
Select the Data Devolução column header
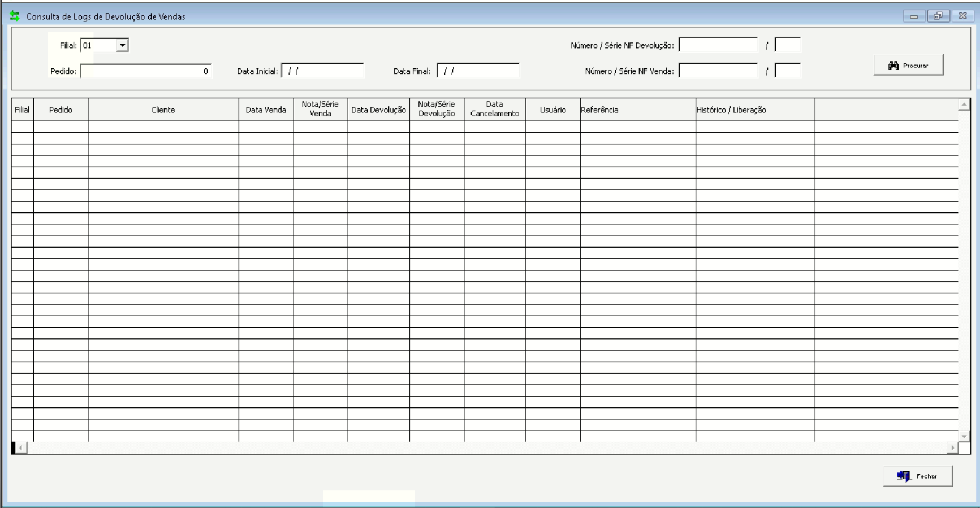click(x=378, y=110)
